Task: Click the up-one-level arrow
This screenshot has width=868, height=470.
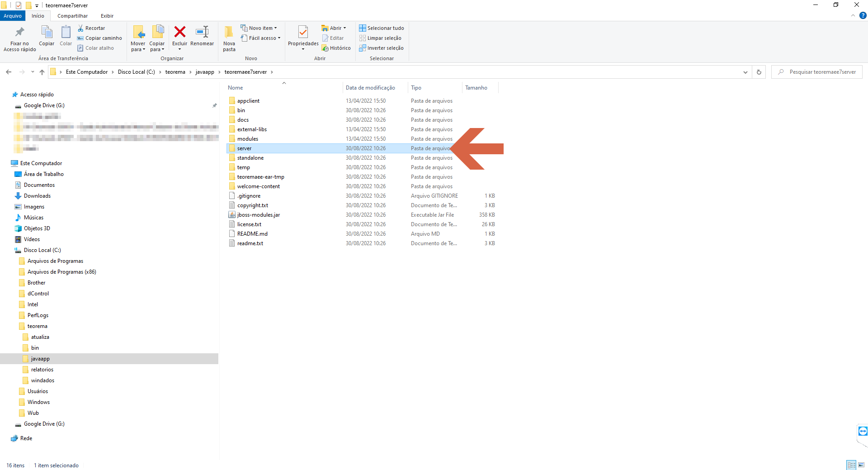Action: pyautogui.click(x=42, y=72)
